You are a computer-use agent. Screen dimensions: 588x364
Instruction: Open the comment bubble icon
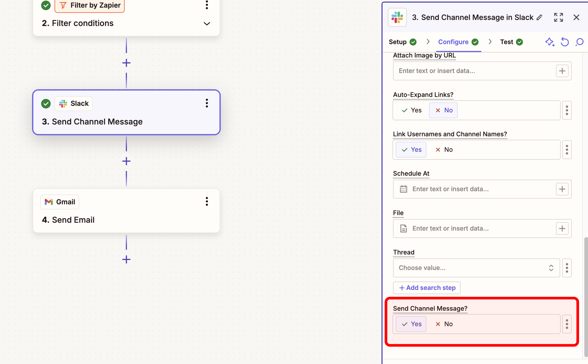tap(580, 42)
